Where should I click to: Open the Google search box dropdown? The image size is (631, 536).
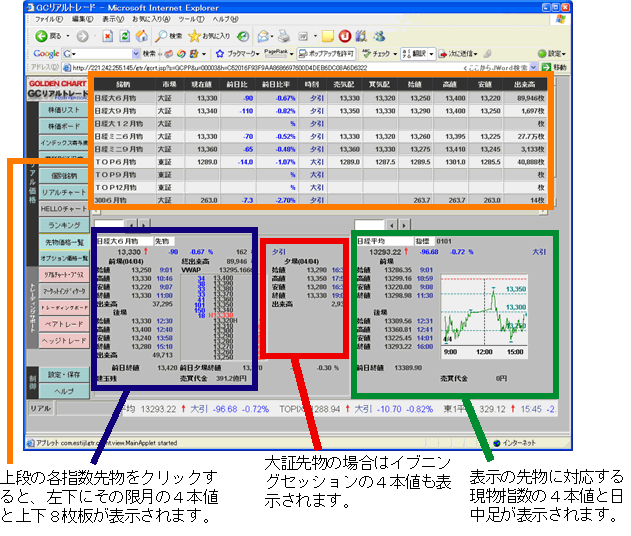click(136, 54)
